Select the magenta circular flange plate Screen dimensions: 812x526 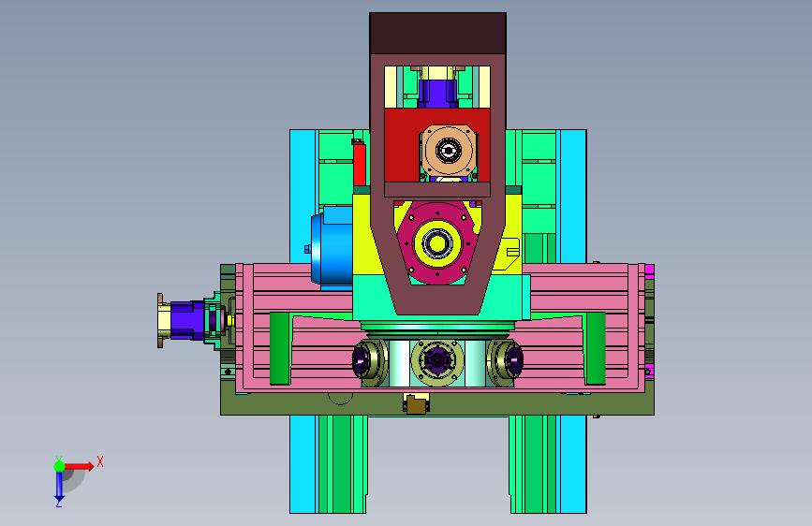coord(437,243)
